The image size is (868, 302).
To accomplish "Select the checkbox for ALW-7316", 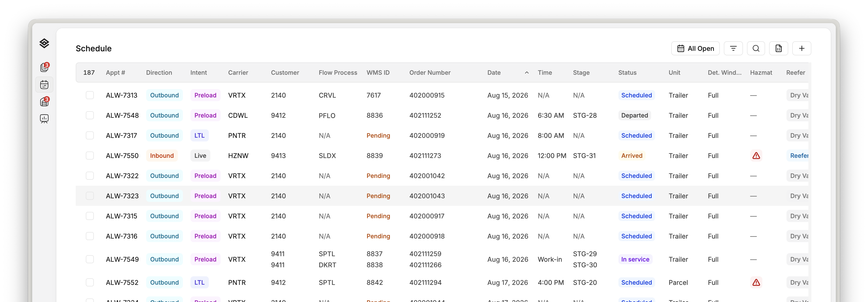I will [90, 236].
